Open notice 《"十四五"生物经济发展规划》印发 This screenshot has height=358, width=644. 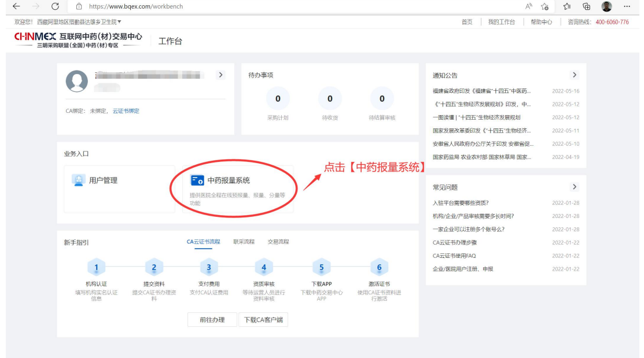482,104
